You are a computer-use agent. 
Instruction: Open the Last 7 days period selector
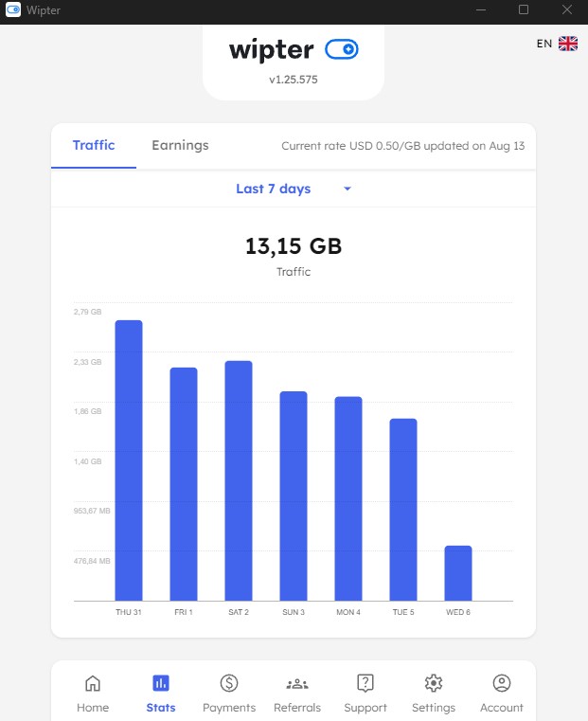click(x=294, y=189)
